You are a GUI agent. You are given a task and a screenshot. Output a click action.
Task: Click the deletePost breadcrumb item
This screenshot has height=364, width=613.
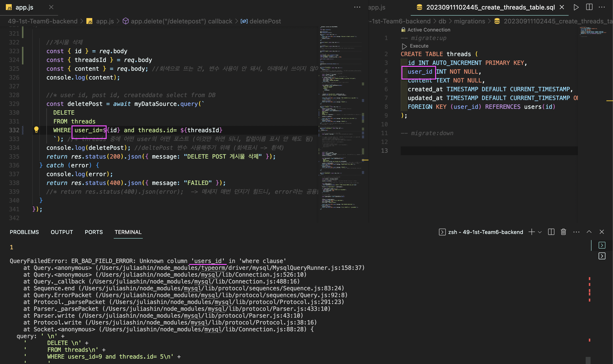pyautogui.click(x=265, y=21)
